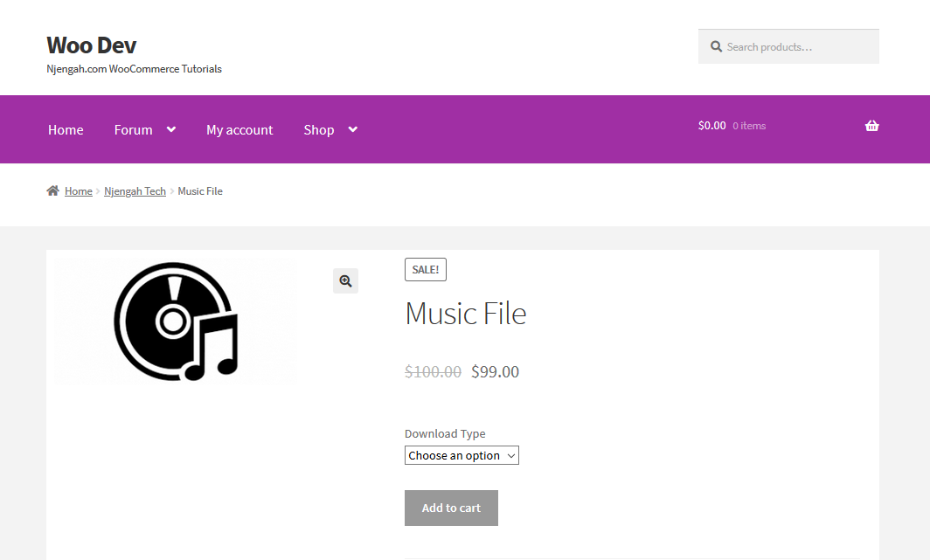Viewport: 930px width, 560px height.
Task: Click the crossed-out $100.00 price
Action: (x=433, y=371)
